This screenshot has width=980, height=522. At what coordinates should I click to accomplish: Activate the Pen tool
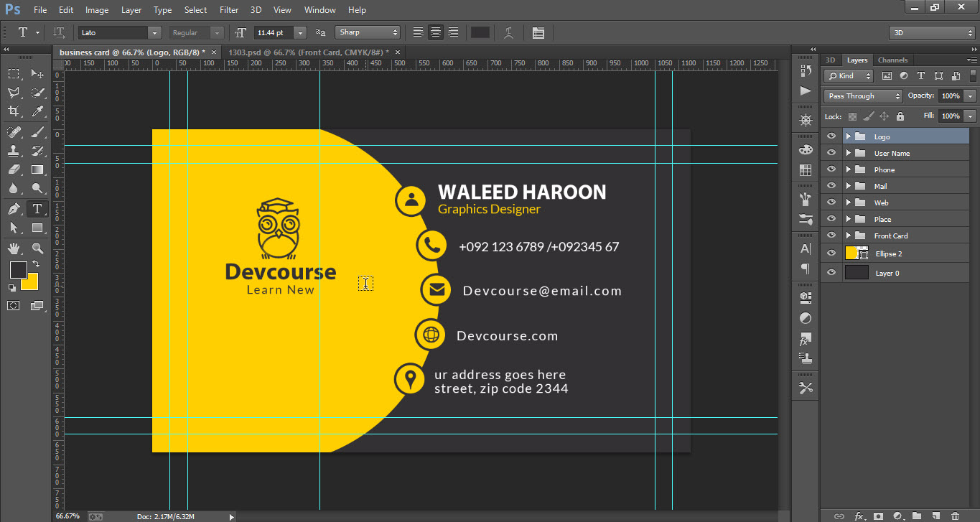[x=14, y=209]
